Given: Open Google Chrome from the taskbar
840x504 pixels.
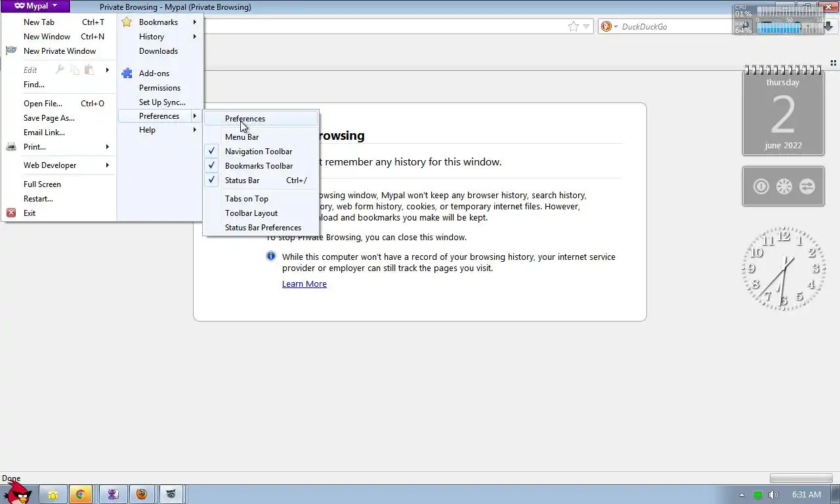Looking at the screenshot, I should point(80,494).
